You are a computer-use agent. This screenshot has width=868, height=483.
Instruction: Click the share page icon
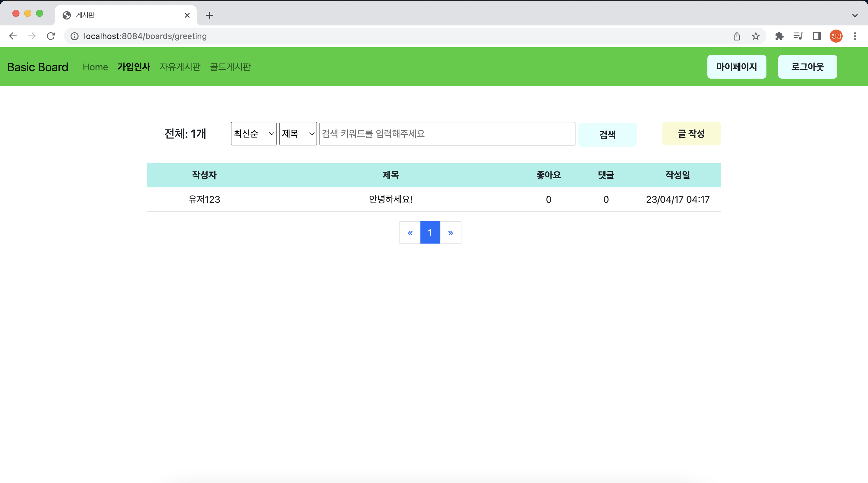pyautogui.click(x=737, y=36)
